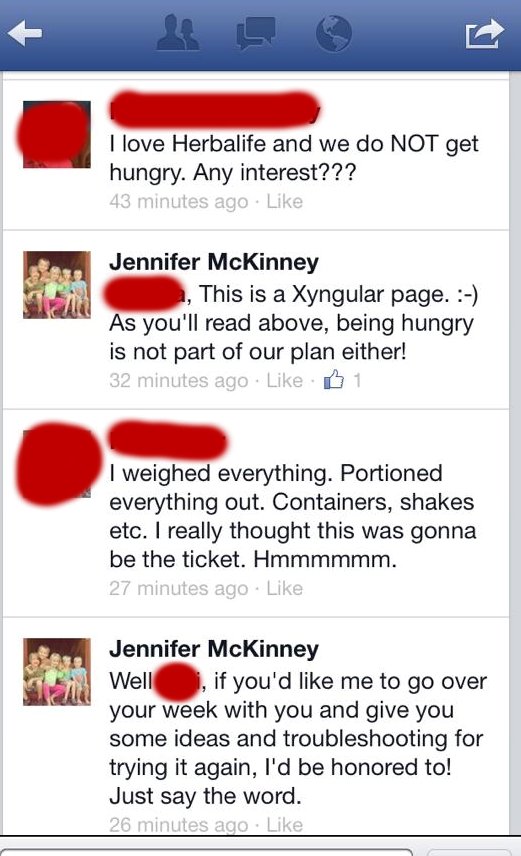Screen dimensions: 521x856
Task: Like the Xyngular page comment
Action: [x=285, y=380]
